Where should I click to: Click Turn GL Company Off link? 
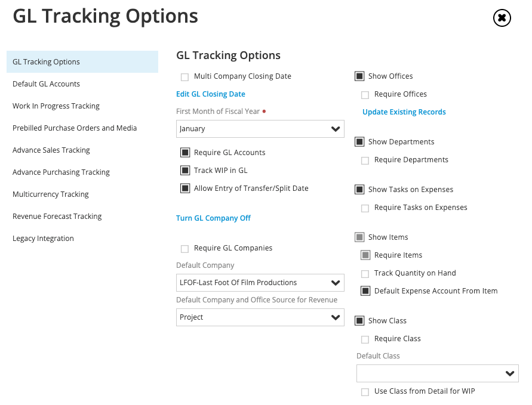213,218
